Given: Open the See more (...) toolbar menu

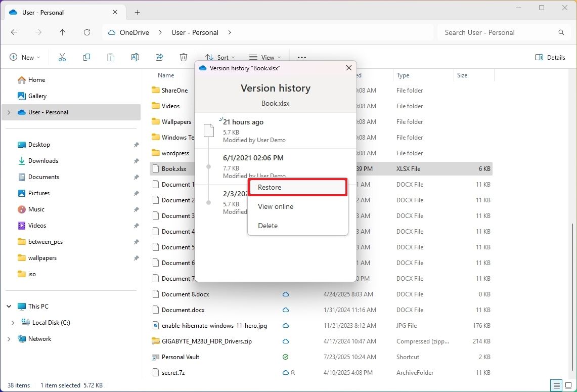Looking at the screenshot, I should [302, 57].
